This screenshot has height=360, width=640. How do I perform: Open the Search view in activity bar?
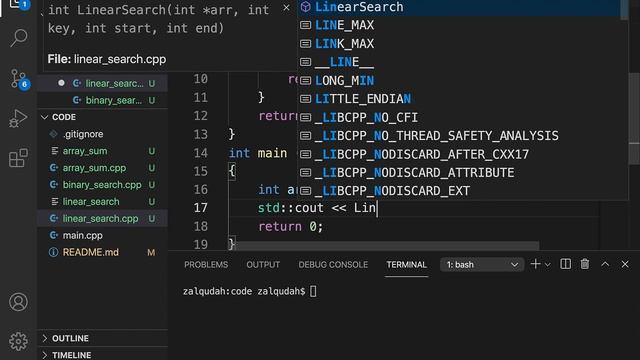pos(18,38)
